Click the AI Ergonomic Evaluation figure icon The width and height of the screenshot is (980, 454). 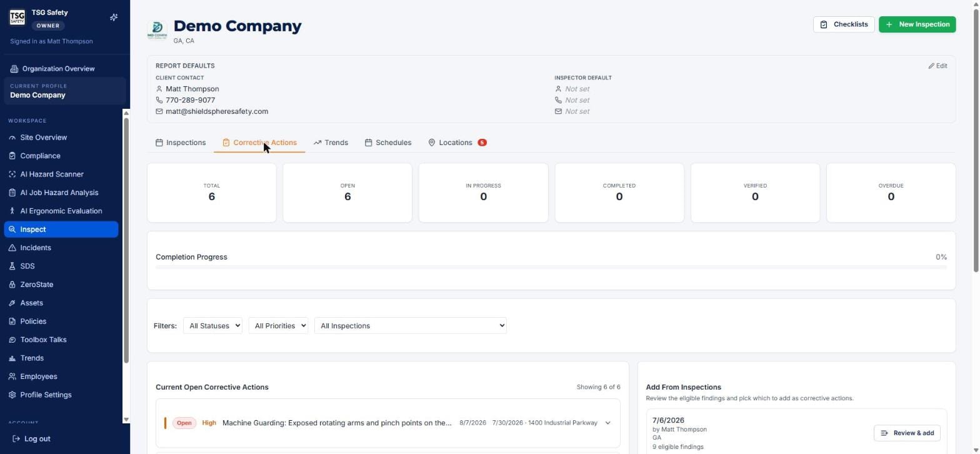[12, 211]
